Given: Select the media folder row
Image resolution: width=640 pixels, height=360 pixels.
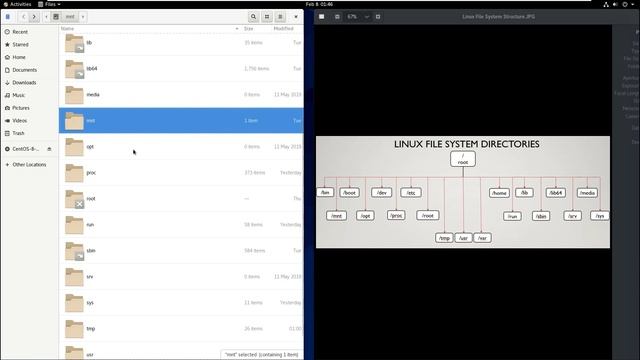Looking at the screenshot, I should [181, 95].
